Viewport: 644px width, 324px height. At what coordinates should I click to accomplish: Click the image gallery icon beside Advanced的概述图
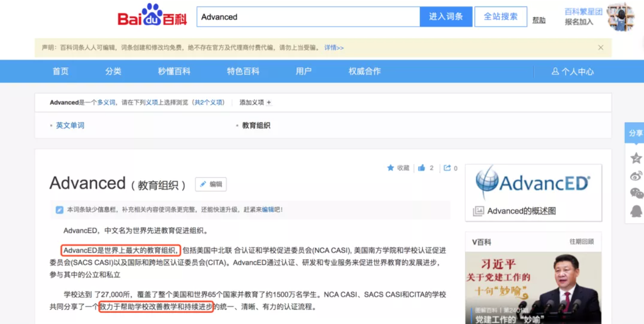coord(478,211)
